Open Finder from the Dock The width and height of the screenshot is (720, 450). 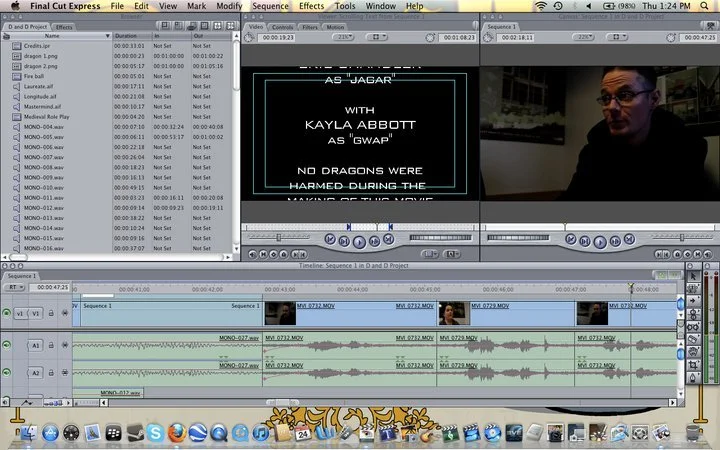(x=29, y=433)
